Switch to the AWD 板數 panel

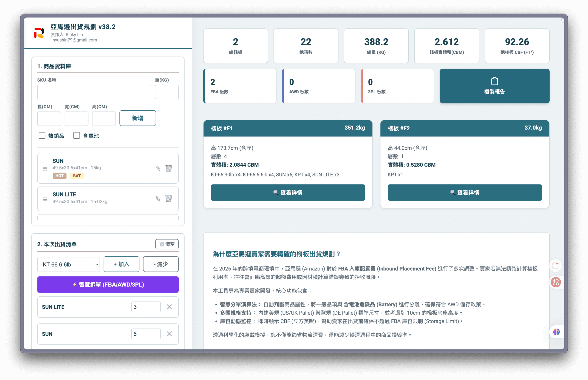coord(319,86)
